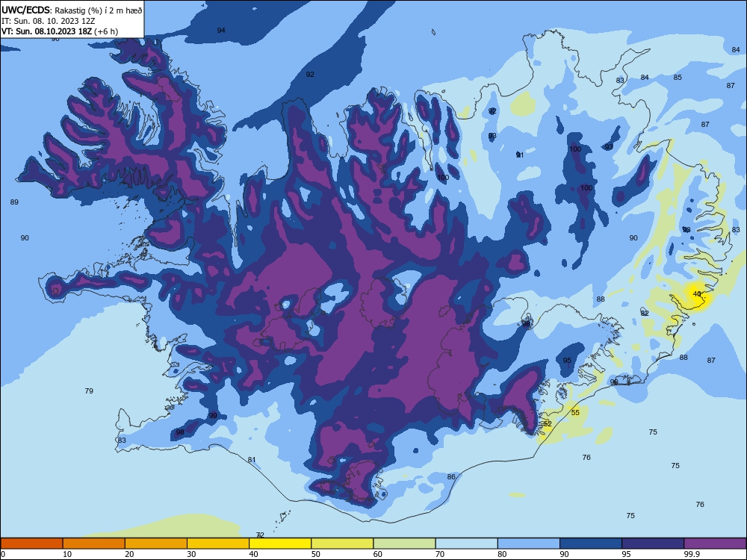Click the legend tick label "70"
The width and height of the screenshot is (747, 560).
point(440,554)
